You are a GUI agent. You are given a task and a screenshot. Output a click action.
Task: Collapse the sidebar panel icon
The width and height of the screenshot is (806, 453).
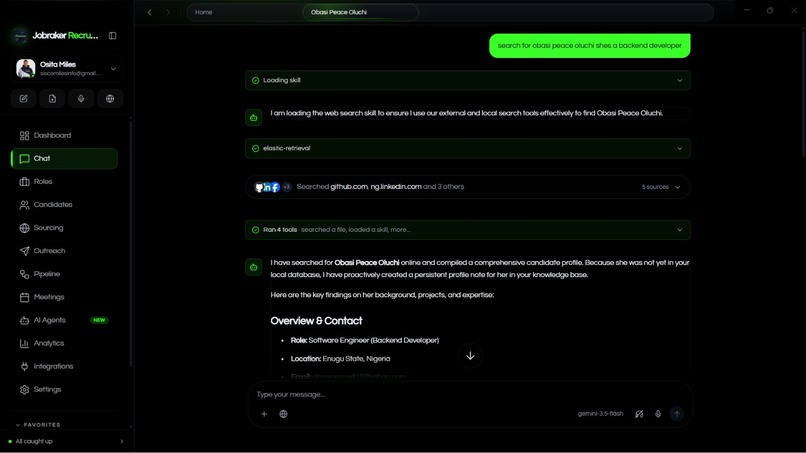pos(112,35)
